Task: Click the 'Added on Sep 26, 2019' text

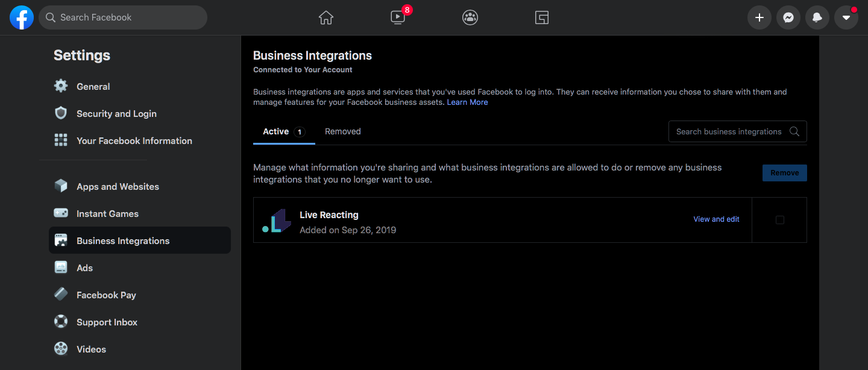Action: [348, 230]
